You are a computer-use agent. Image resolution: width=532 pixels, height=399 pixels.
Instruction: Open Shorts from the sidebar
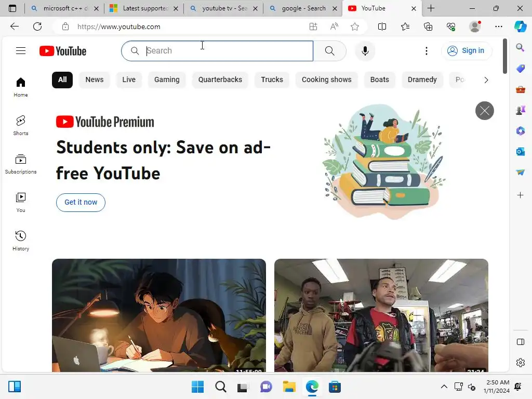pyautogui.click(x=21, y=126)
